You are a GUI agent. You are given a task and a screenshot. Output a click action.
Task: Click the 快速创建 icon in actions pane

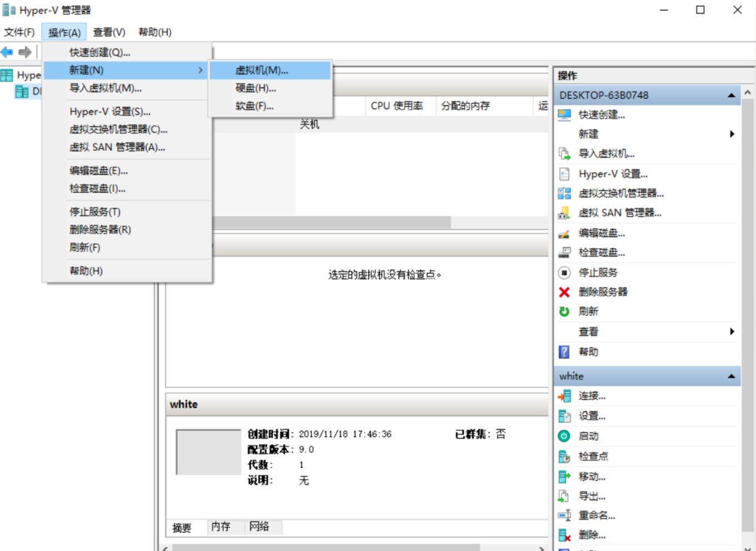(x=564, y=115)
